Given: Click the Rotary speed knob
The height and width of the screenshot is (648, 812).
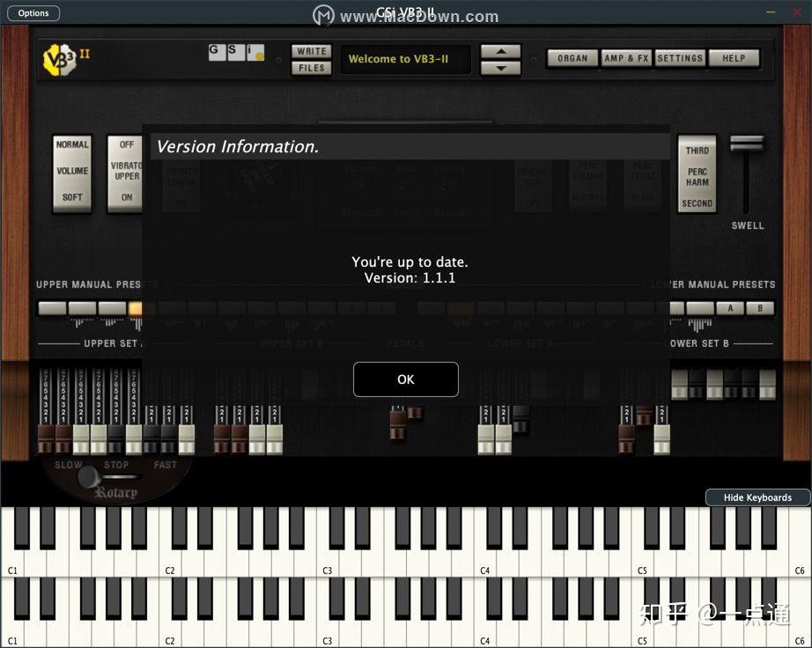Looking at the screenshot, I should [89, 477].
